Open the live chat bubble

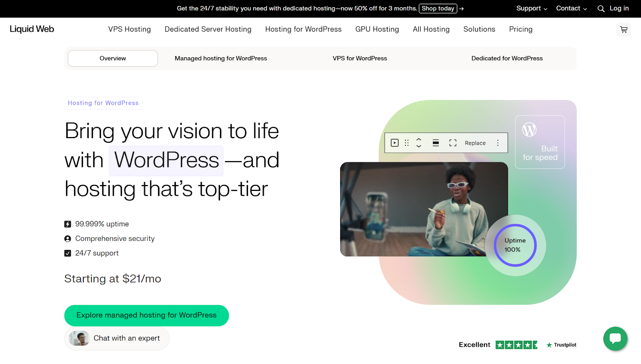point(615,338)
